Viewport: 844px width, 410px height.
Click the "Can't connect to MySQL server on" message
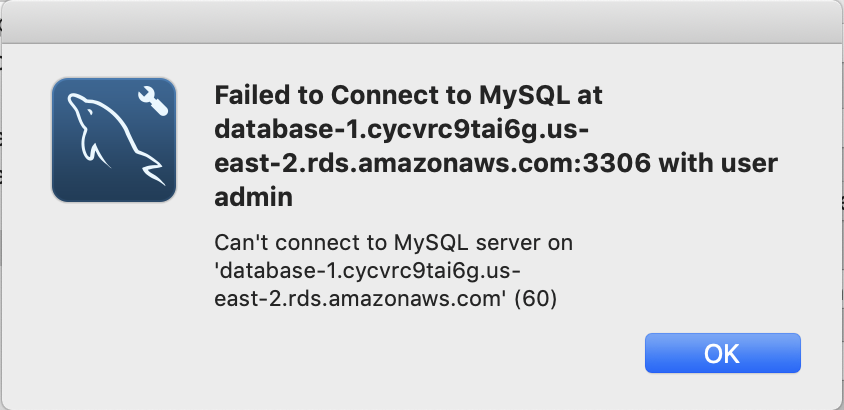click(393, 243)
